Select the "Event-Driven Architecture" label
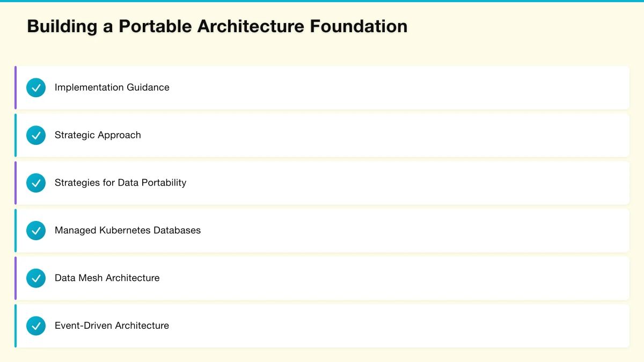 tap(112, 326)
